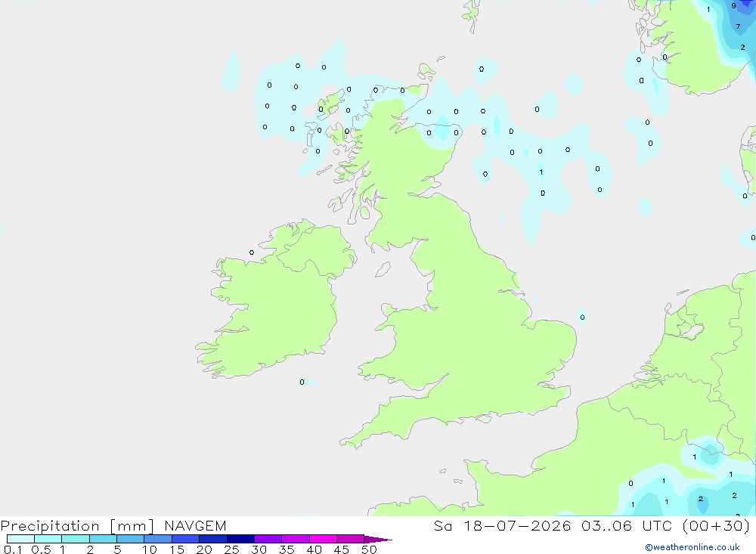756x554 pixels.
Task: Select the 30–35 mm violet legend swatch
Action: (268, 539)
